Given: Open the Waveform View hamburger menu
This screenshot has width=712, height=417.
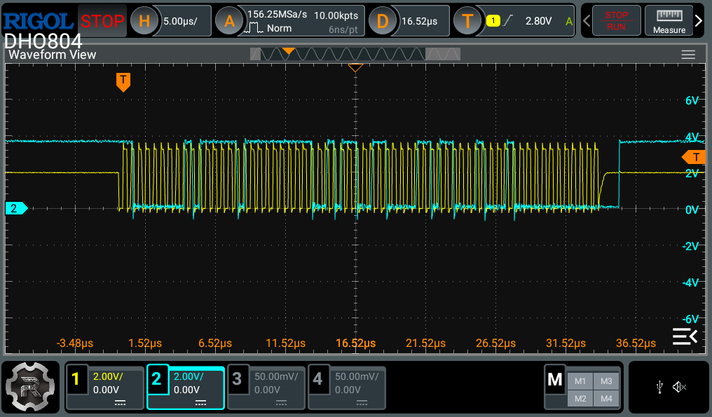Looking at the screenshot, I should [688, 55].
